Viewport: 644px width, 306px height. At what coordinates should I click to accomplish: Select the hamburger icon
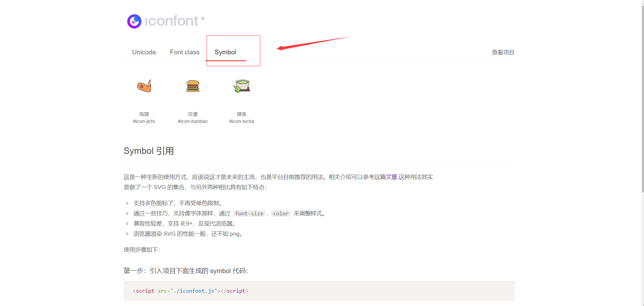193,86
